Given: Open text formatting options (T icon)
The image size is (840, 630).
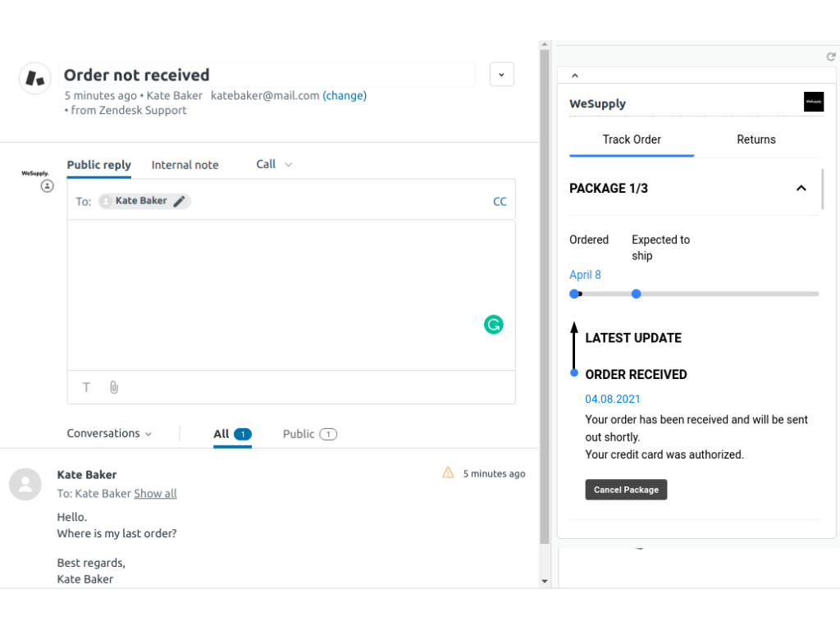Looking at the screenshot, I should coord(86,387).
